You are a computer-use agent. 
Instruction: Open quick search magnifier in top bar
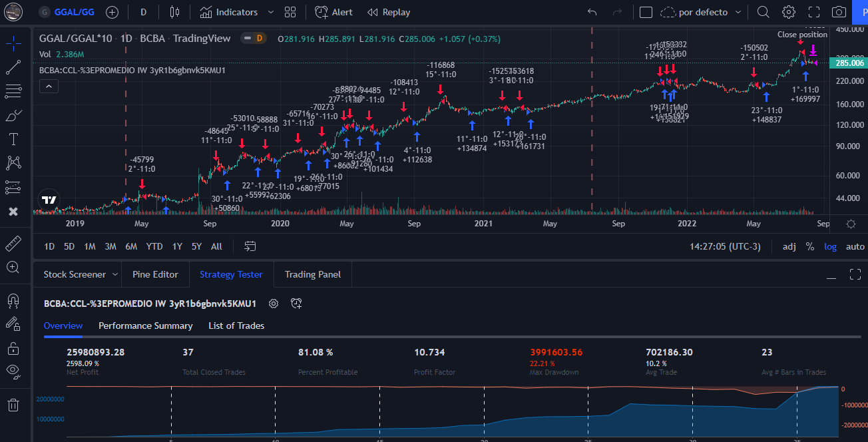[763, 12]
